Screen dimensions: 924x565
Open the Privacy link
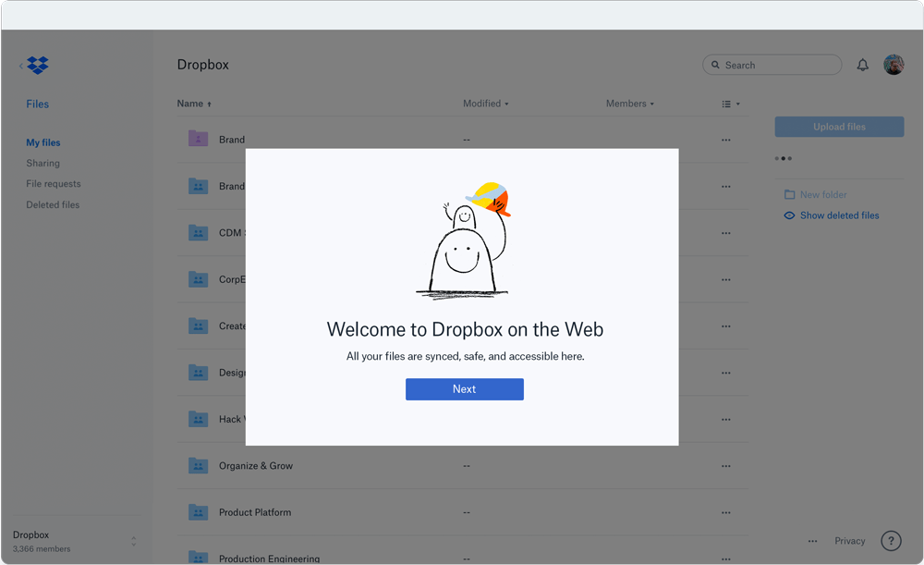[849, 541]
